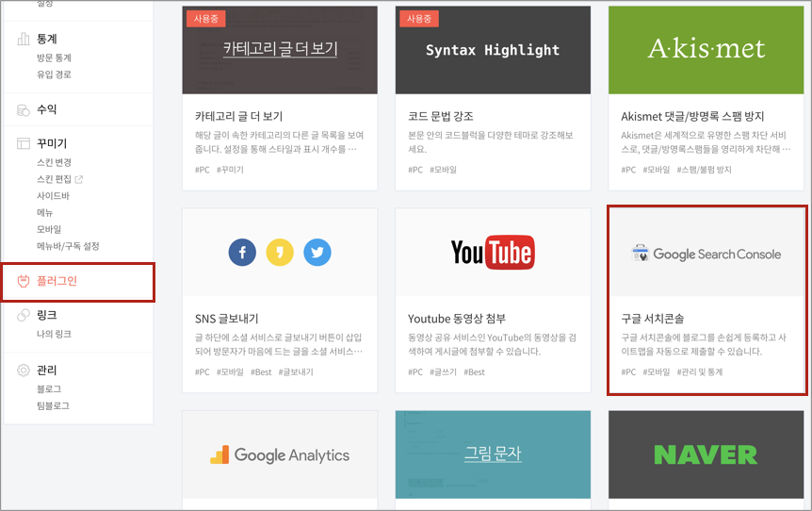
Task: Open 코드 문법 강조 plugin title
Action: [x=441, y=117]
